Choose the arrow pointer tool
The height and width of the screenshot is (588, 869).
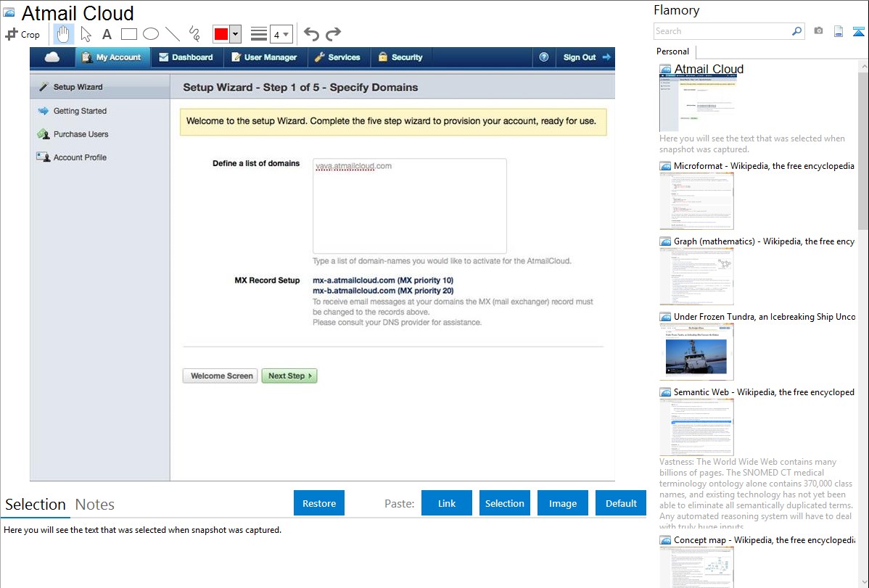coord(86,34)
